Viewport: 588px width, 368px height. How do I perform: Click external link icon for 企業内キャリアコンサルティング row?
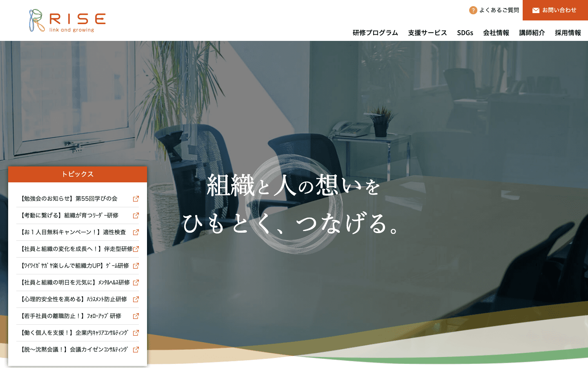pos(136,333)
